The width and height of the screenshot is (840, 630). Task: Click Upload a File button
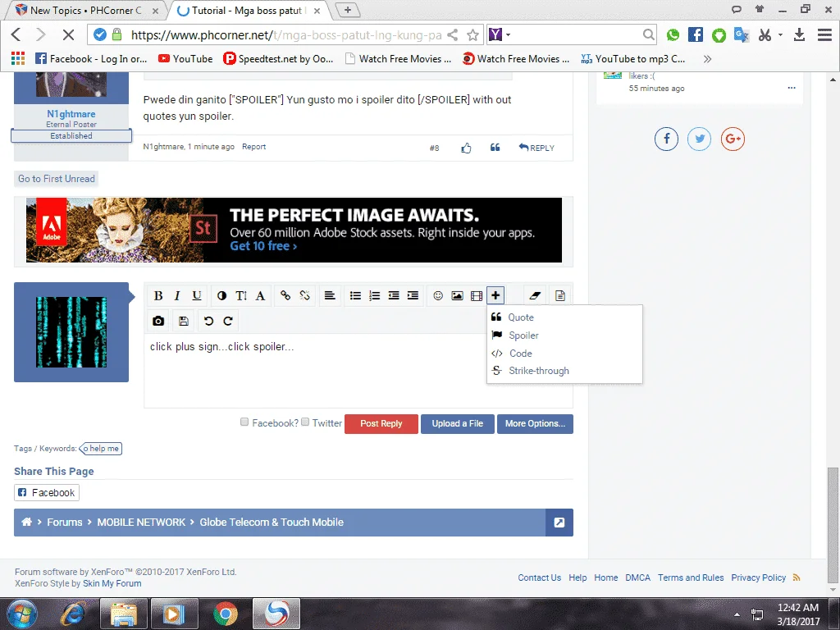(x=457, y=424)
